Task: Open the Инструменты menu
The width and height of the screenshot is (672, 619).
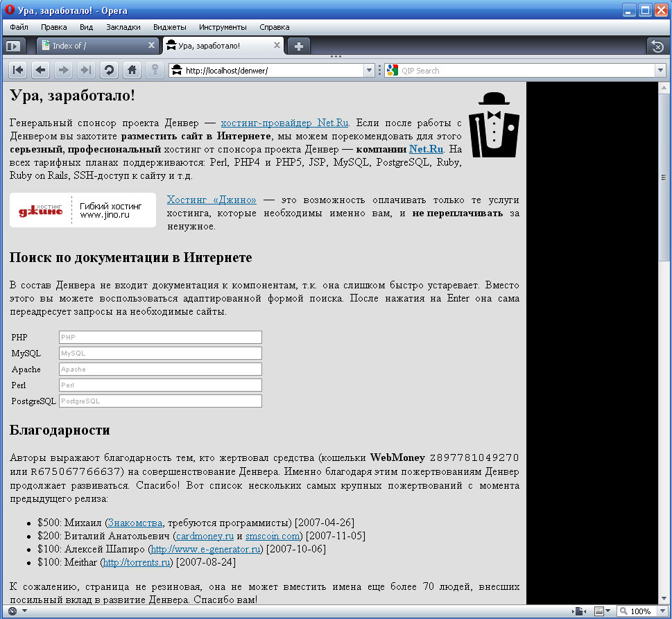Action: tap(223, 27)
